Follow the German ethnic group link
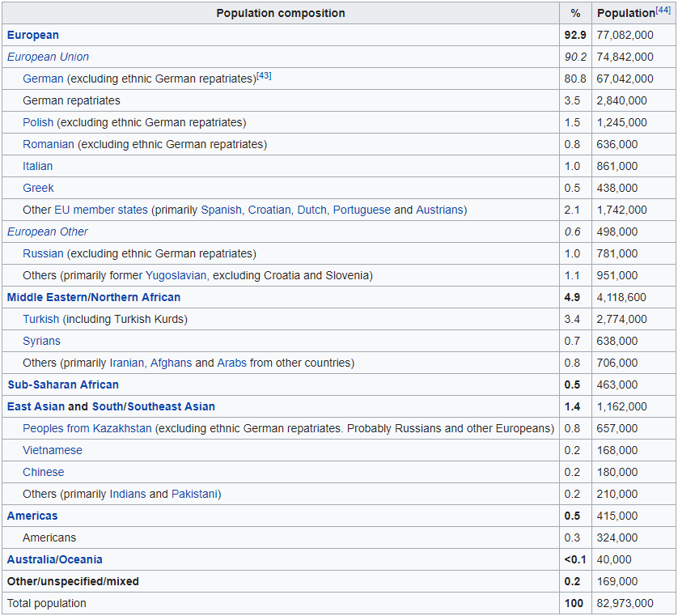The width and height of the screenshot is (678, 616). (43, 79)
